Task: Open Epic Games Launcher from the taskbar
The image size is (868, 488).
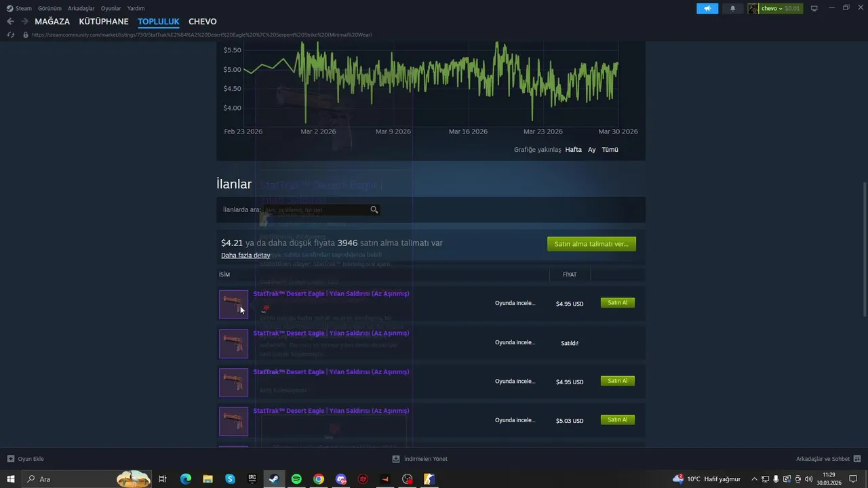Action: click(252, 479)
